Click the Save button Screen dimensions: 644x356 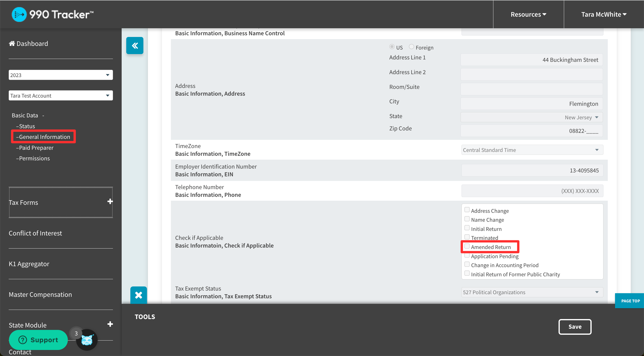575,327
